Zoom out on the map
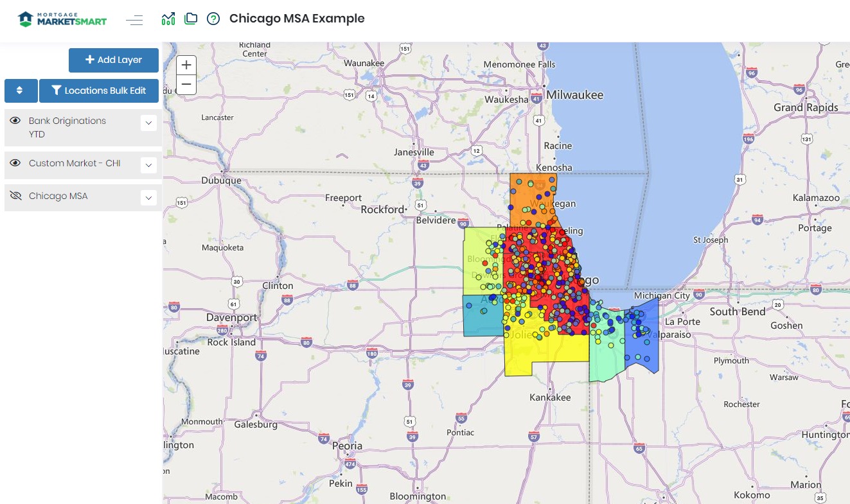Viewport: 850px width, 504px height. pos(186,84)
